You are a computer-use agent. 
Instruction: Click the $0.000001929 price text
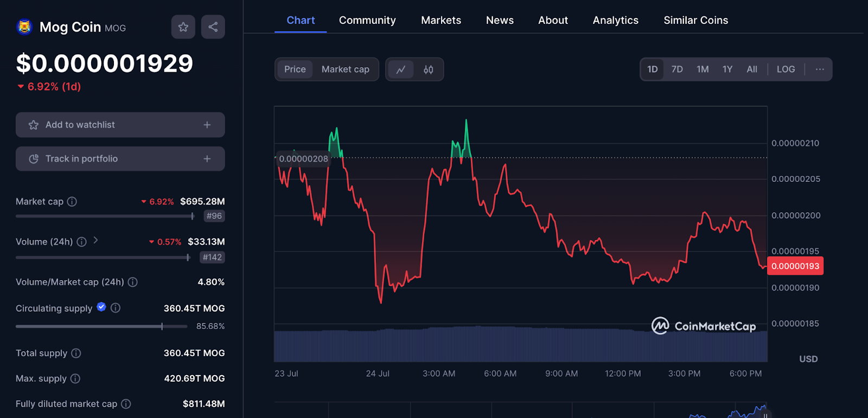point(105,64)
